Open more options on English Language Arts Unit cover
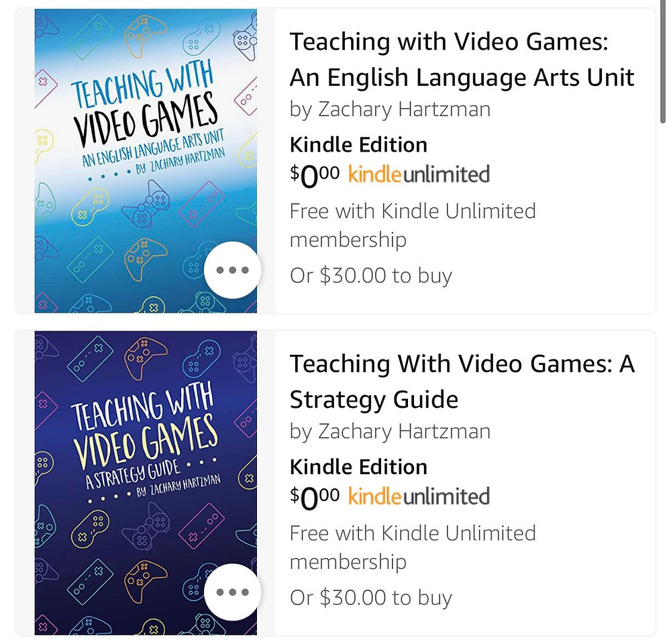The width and height of the screenshot is (671, 644). 232,270
